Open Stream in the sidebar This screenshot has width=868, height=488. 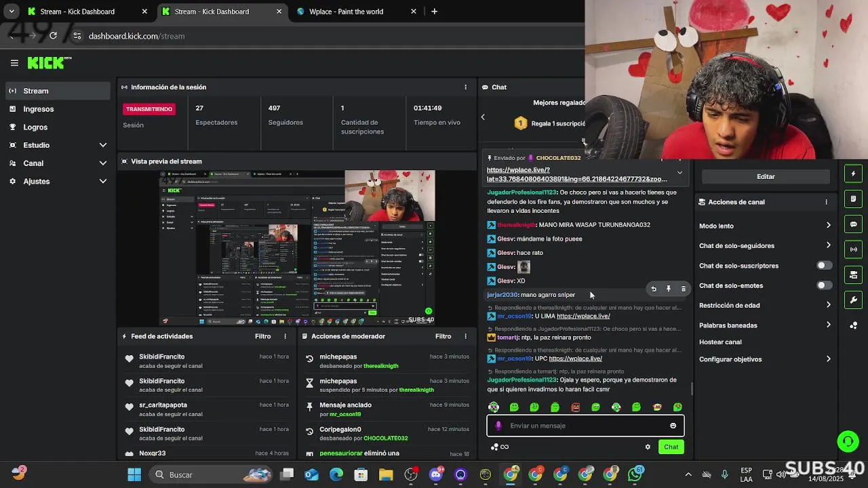58,91
